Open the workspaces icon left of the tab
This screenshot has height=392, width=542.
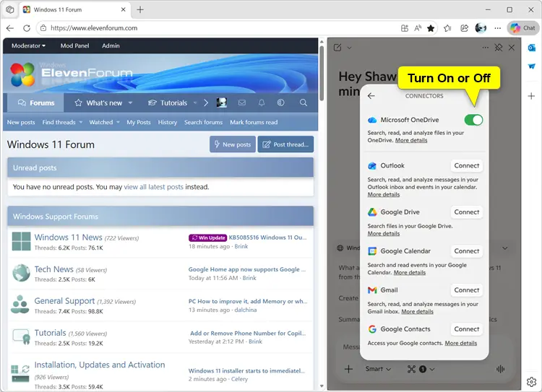10,9
